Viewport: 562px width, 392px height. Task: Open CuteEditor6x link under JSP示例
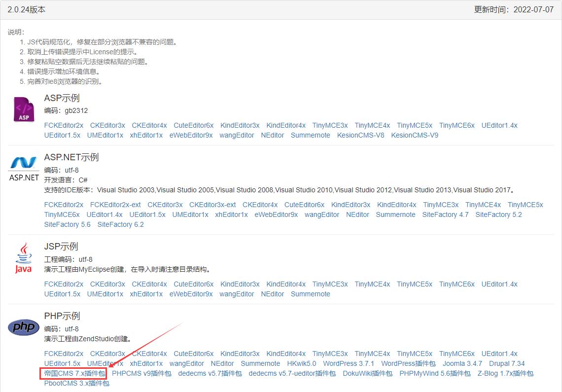194,284
